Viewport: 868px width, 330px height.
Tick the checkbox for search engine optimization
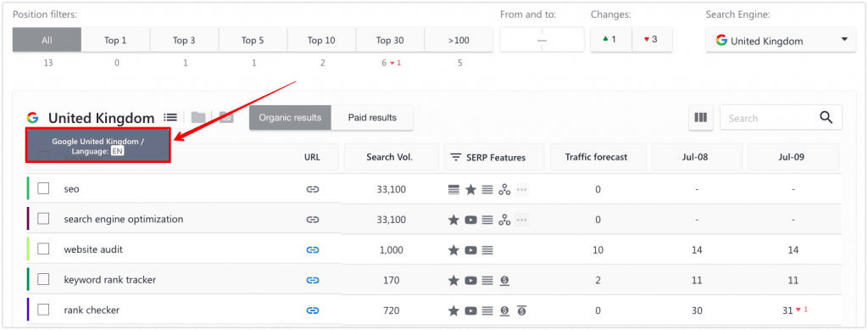43,219
